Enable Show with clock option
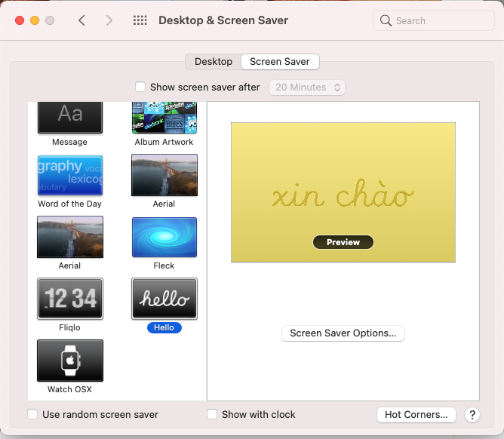Image resolution: width=504 pixels, height=439 pixels. (212, 414)
